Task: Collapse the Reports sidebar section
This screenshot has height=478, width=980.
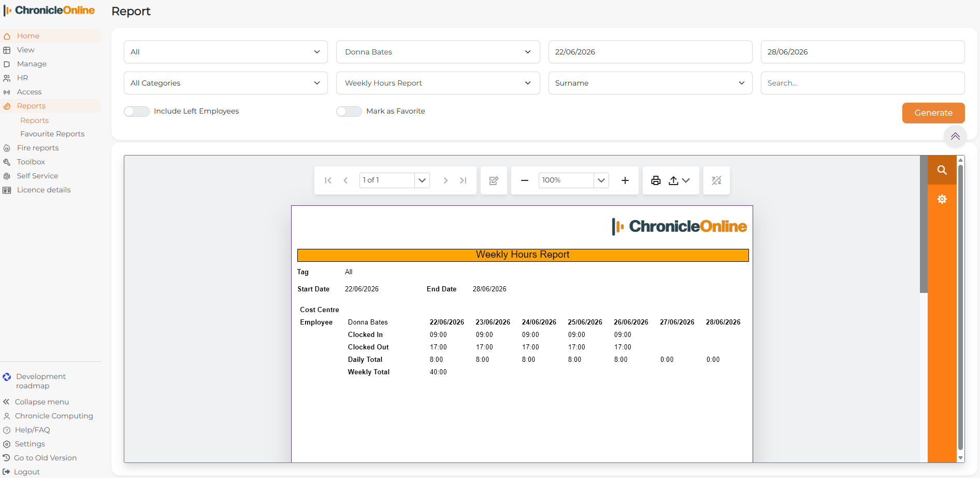Action: (51, 106)
